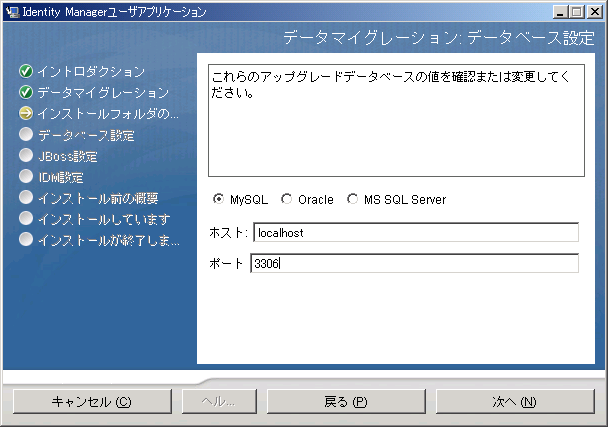
Task: Click the イントロダクション step label
Action: click(91, 72)
